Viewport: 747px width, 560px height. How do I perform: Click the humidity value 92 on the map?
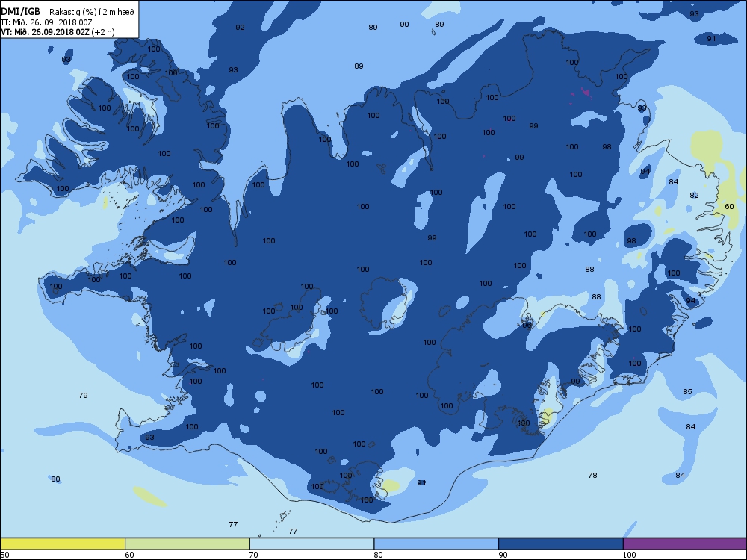(240, 27)
